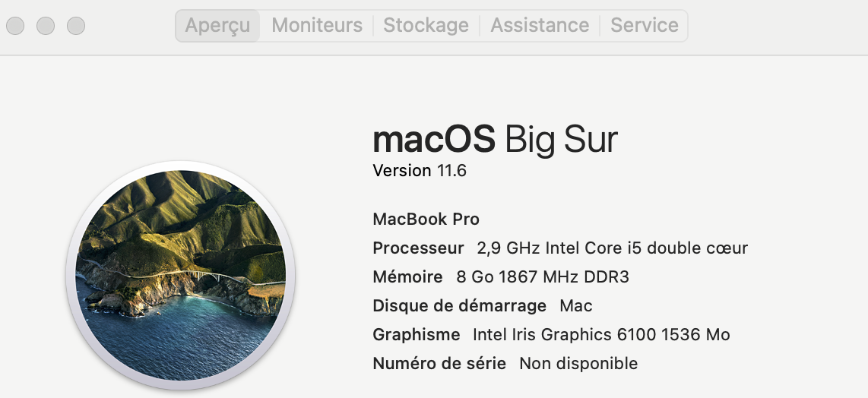
Task: Close the window with the leftmost gray button
Action: point(15,26)
